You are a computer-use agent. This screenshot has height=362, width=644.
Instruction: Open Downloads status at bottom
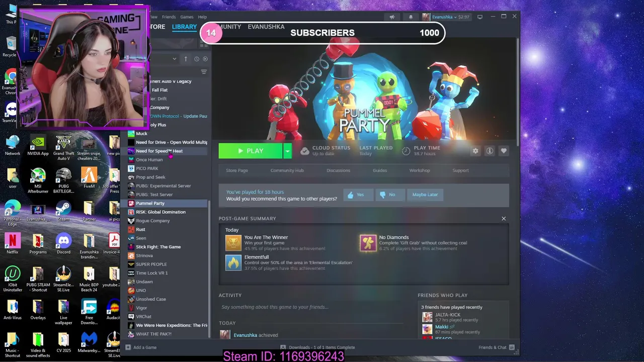pos(317,347)
